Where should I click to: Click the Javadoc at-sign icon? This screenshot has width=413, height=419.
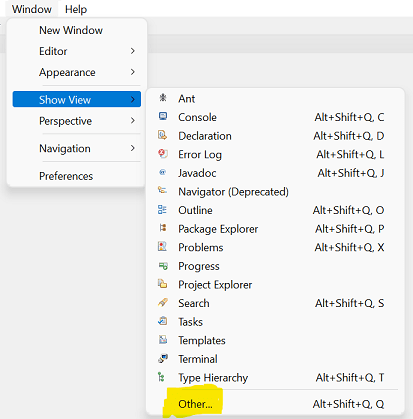pos(163,172)
